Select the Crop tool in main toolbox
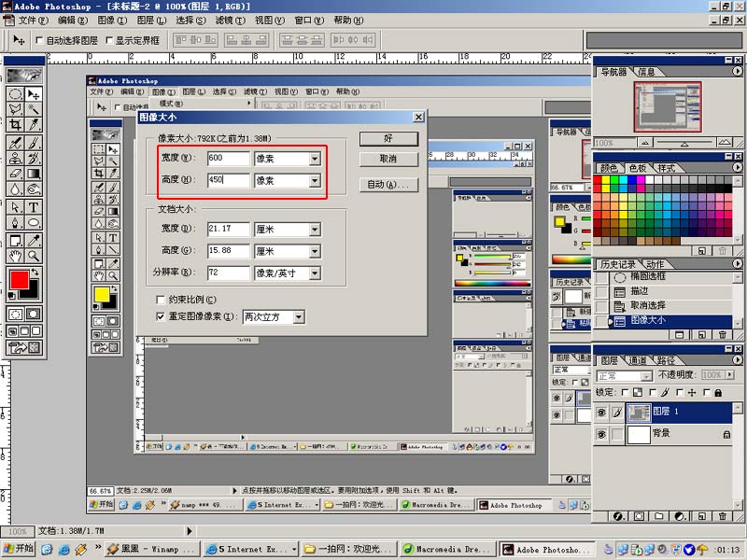747x560 pixels. coord(16,125)
